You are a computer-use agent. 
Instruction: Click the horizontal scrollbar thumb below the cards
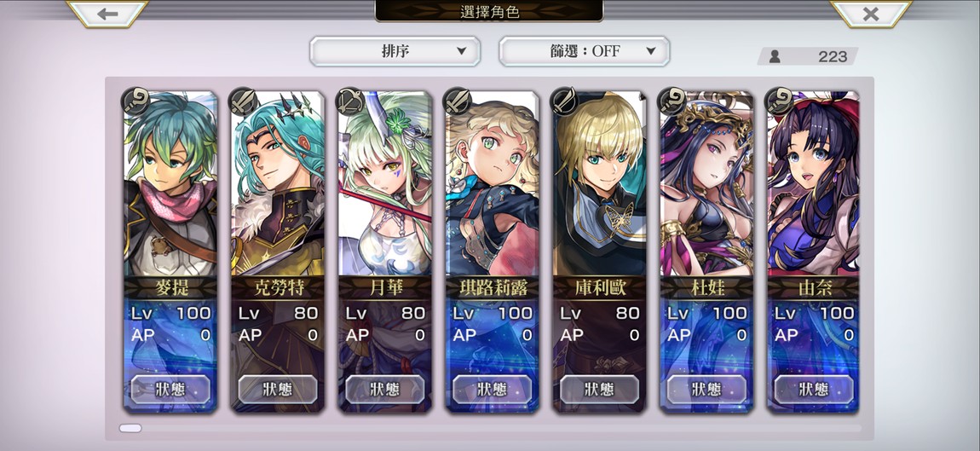tap(130, 429)
